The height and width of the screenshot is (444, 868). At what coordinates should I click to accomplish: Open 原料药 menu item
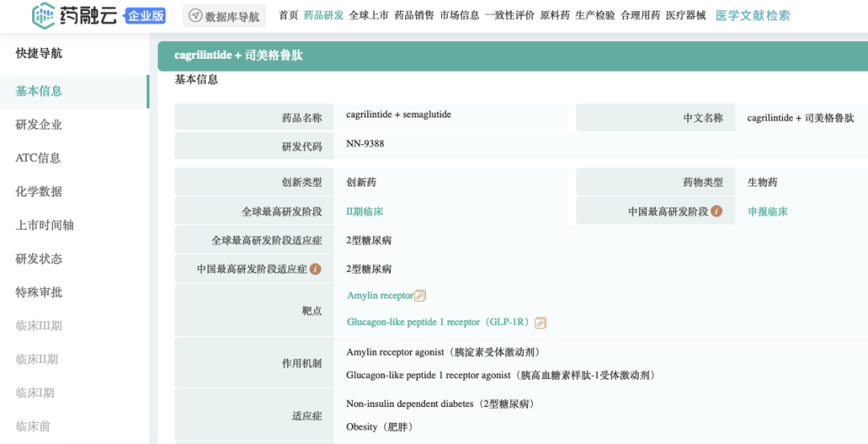(x=555, y=15)
